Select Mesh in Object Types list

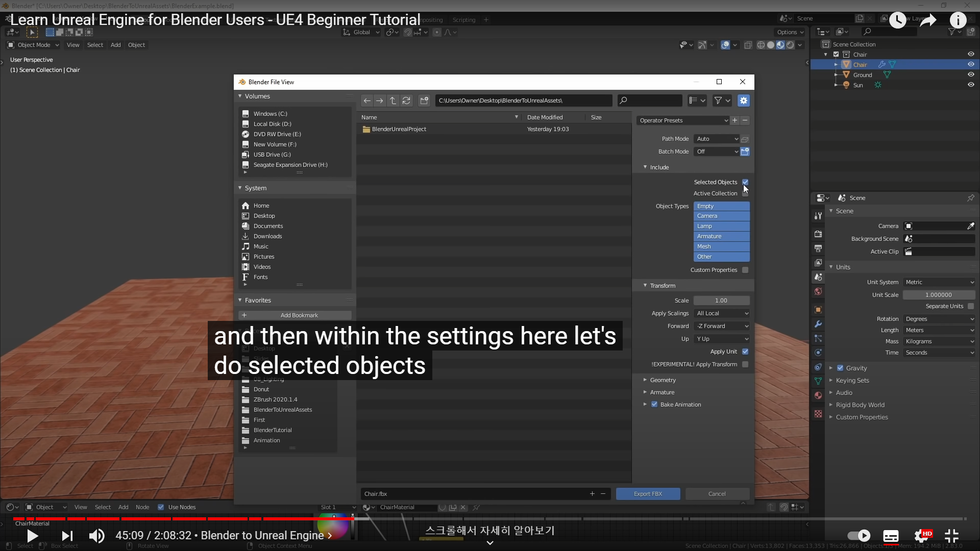721,246
